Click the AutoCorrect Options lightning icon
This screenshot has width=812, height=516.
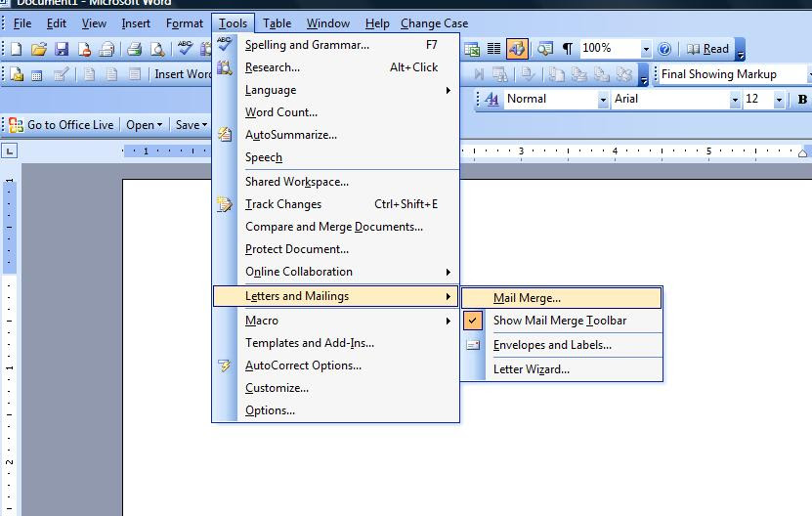(224, 365)
